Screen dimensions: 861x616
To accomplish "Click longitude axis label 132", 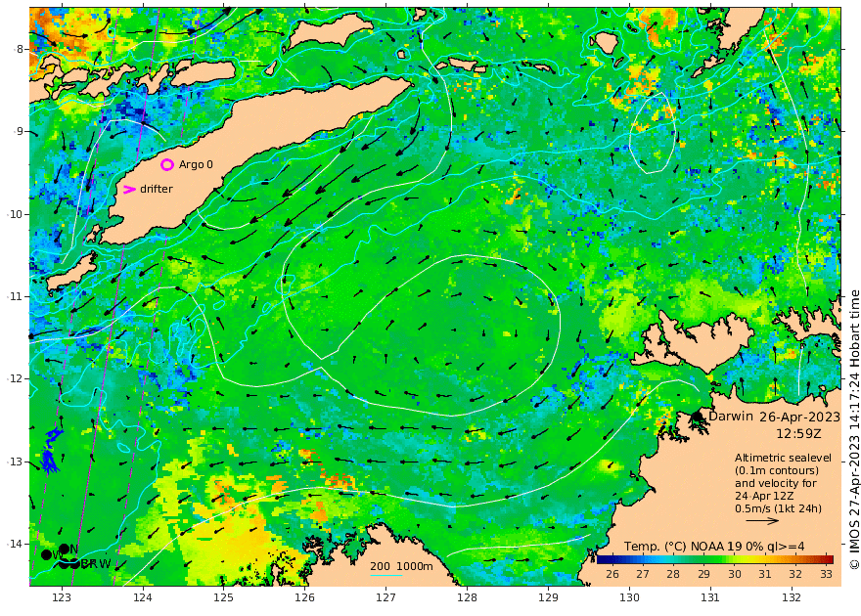I will click(792, 597).
